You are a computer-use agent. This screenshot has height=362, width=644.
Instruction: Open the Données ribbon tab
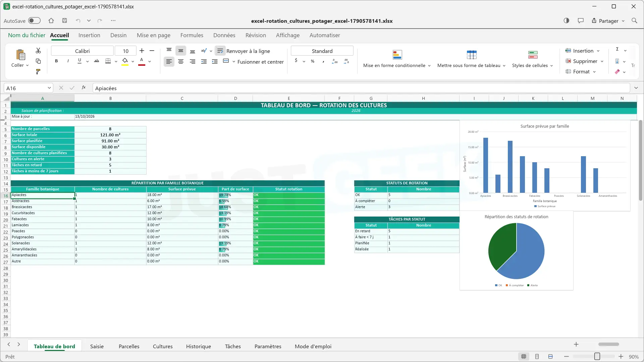click(224, 35)
